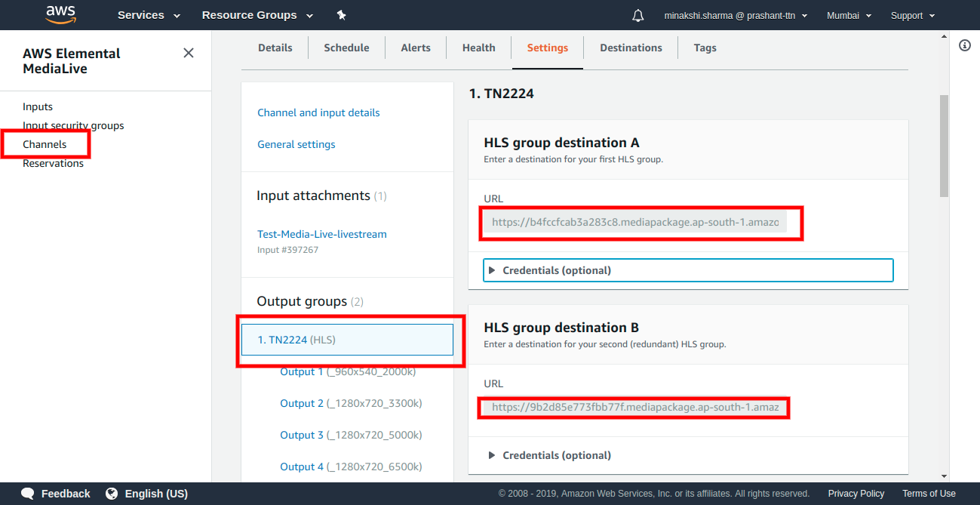980x505 pixels.
Task: Click the Output groups heading
Action: click(x=310, y=301)
